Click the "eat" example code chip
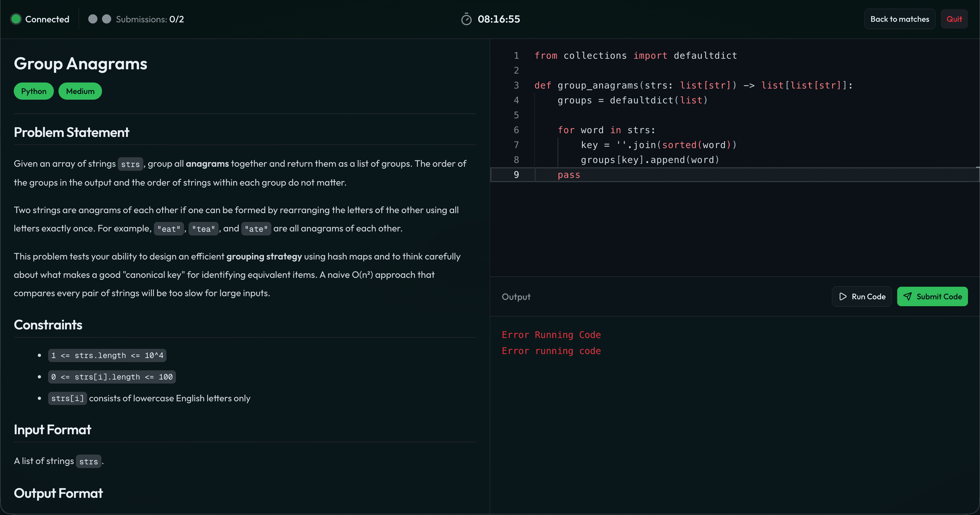The width and height of the screenshot is (980, 515). coord(169,229)
